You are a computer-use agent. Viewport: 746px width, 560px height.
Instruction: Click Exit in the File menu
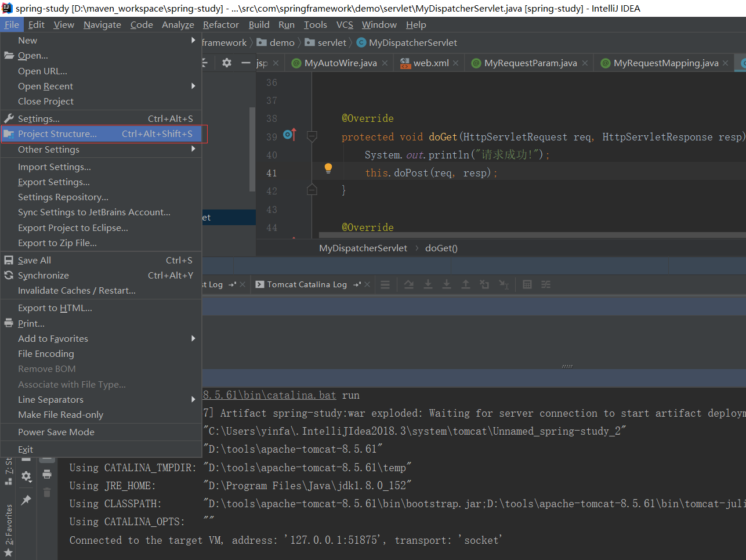click(x=101, y=449)
